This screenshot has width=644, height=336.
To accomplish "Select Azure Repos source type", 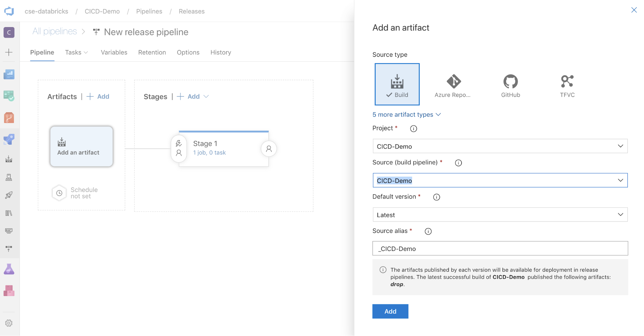I will click(x=453, y=84).
